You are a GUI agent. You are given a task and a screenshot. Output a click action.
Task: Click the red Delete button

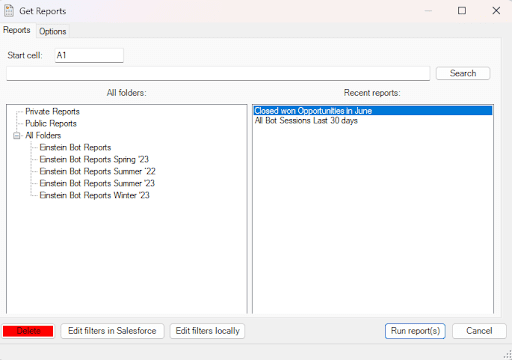[x=28, y=331]
